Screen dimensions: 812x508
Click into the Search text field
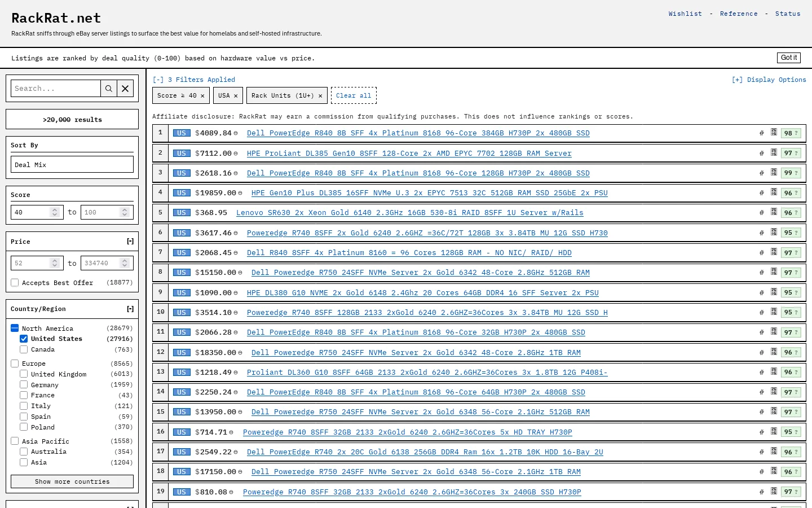tap(56, 89)
